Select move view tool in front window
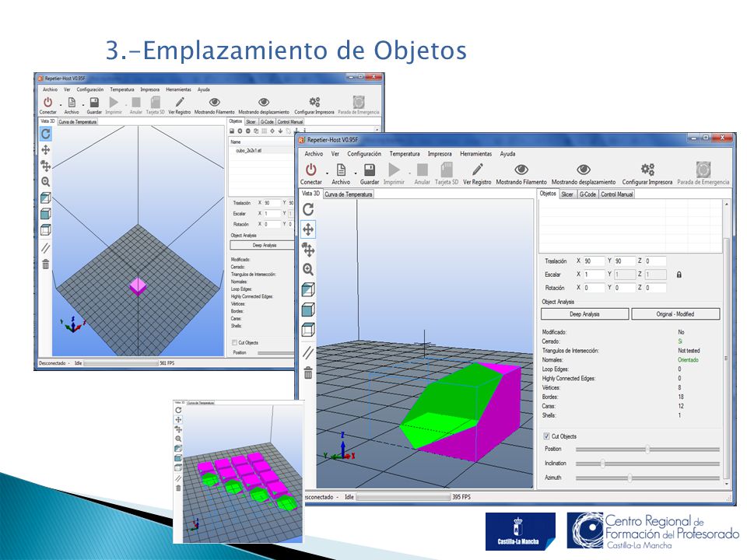Viewport: 747px width, 560px height. click(x=308, y=229)
